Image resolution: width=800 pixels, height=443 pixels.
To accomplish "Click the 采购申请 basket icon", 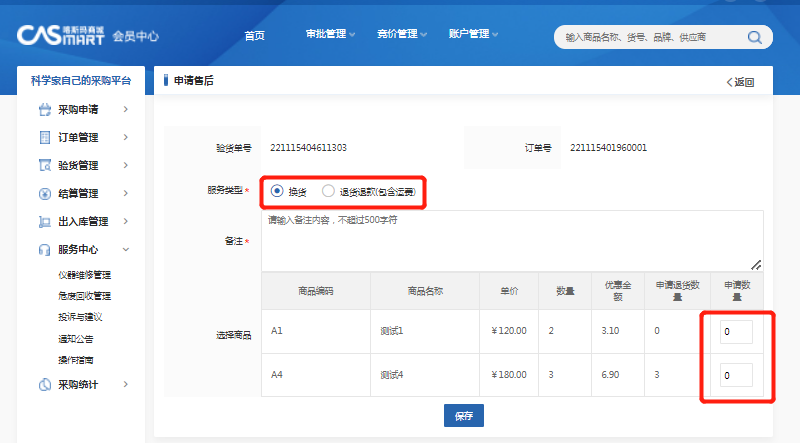I will tap(44, 109).
